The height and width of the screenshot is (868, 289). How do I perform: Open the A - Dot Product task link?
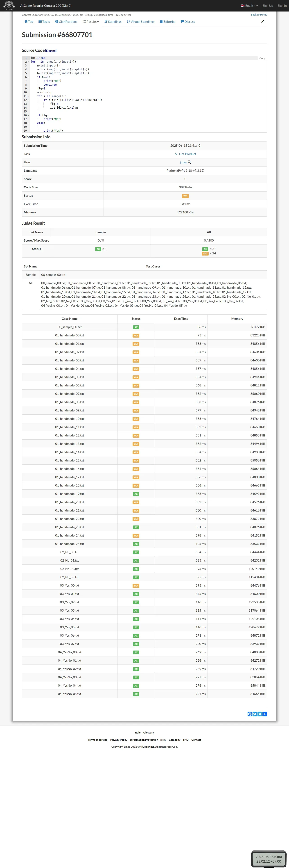click(185, 154)
